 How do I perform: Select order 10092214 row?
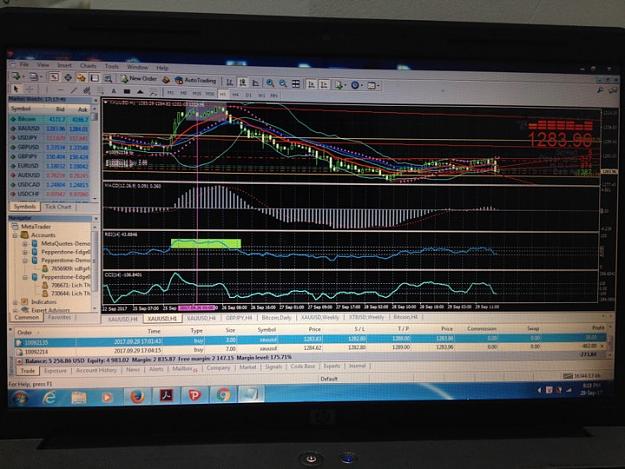[310, 349]
